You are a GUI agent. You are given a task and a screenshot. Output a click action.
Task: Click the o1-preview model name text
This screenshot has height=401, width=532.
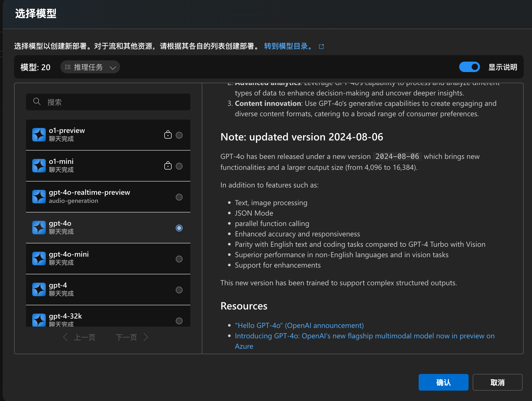(x=67, y=131)
